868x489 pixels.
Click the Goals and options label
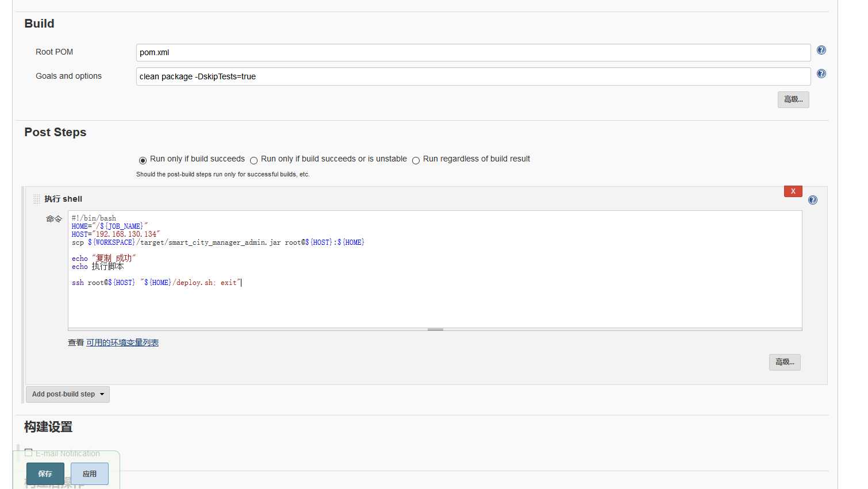click(68, 76)
